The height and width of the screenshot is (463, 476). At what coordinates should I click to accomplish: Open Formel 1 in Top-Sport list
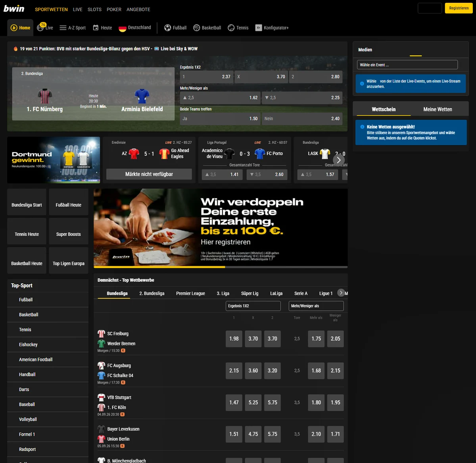[x=48, y=434]
